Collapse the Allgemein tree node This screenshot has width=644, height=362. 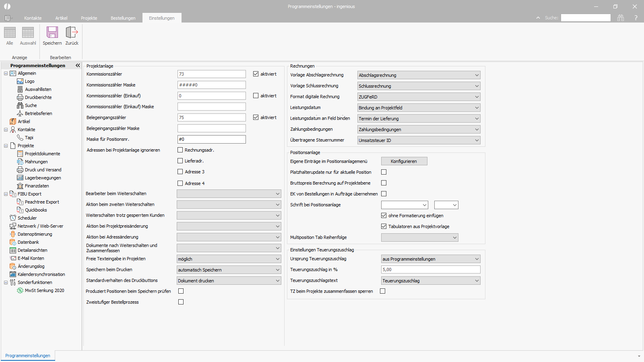(6, 73)
